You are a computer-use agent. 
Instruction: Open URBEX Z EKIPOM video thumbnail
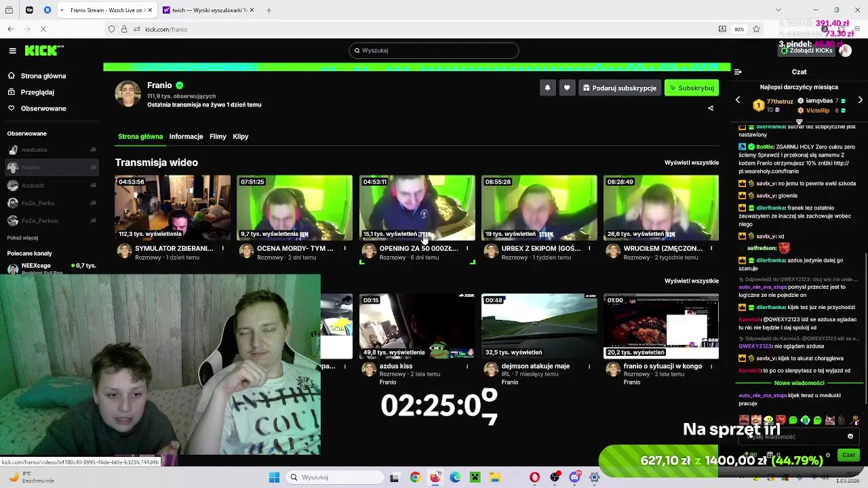(x=539, y=207)
